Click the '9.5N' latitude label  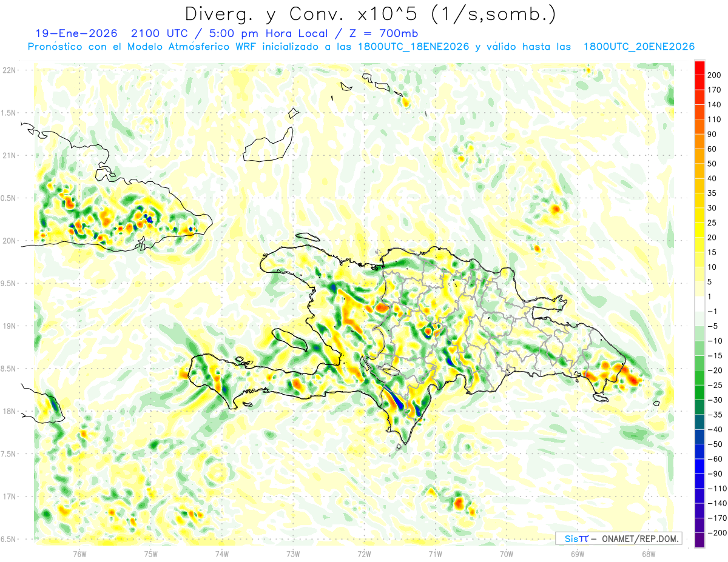9,283
